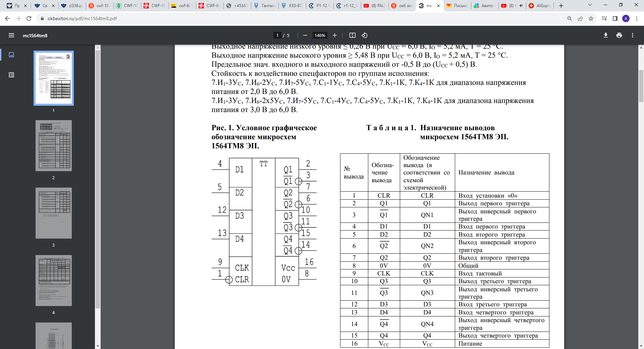View site security lock information
Screen dimensions: 644x349
pyautogui.click(x=42, y=18)
